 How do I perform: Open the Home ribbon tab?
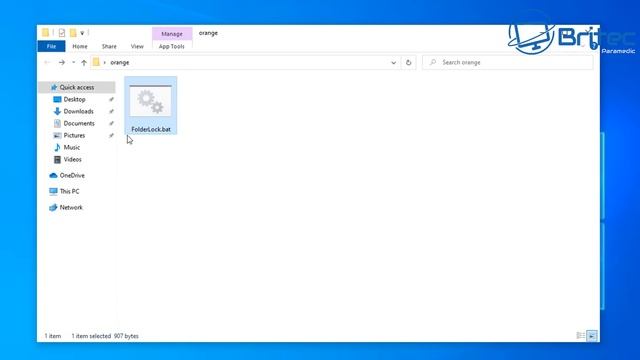[80, 47]
